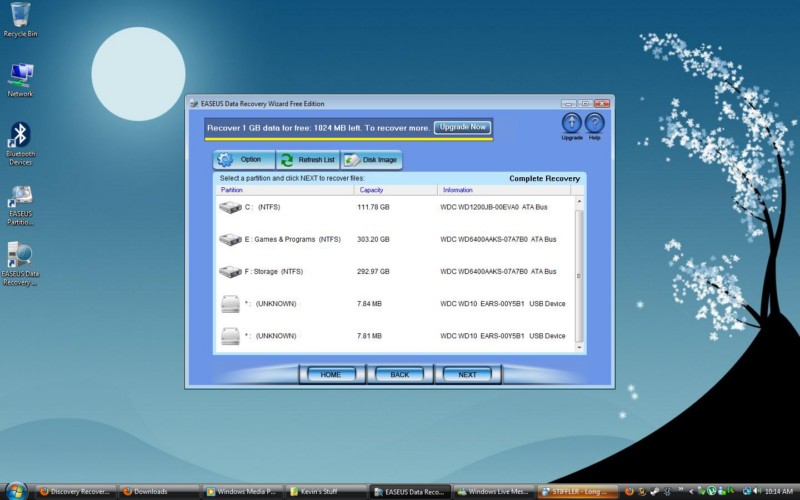Open the Help question mark icon

click(x=594, y=123)
